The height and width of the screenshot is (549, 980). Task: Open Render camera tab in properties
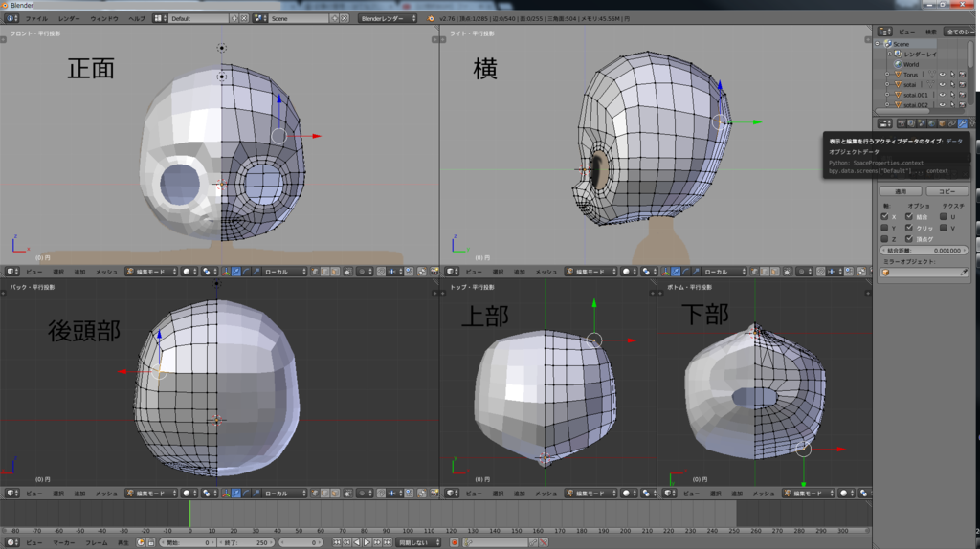coord(902,123)
